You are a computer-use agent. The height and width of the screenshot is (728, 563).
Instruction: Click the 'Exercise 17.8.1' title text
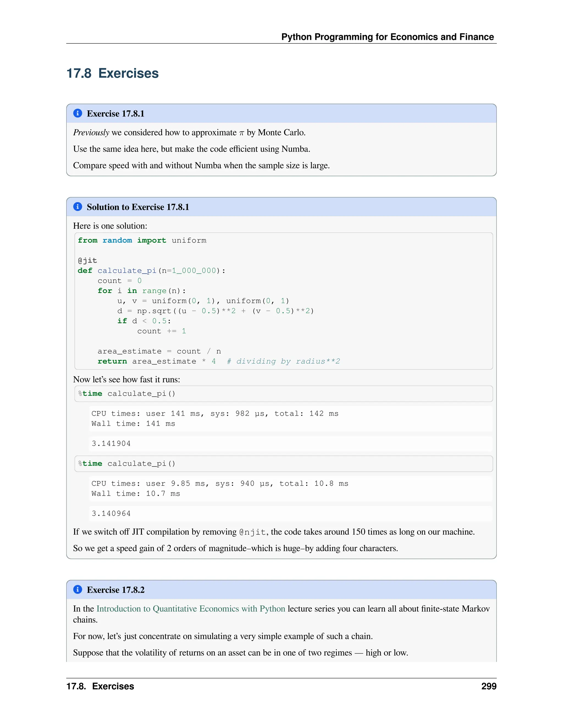pyautogui.click(x=116, y=114)
